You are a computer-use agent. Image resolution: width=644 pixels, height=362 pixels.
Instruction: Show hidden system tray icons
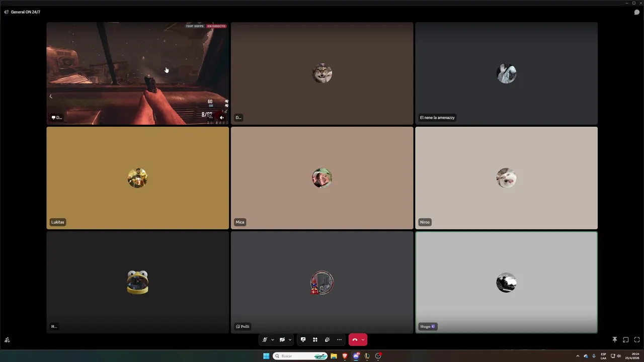578,356
